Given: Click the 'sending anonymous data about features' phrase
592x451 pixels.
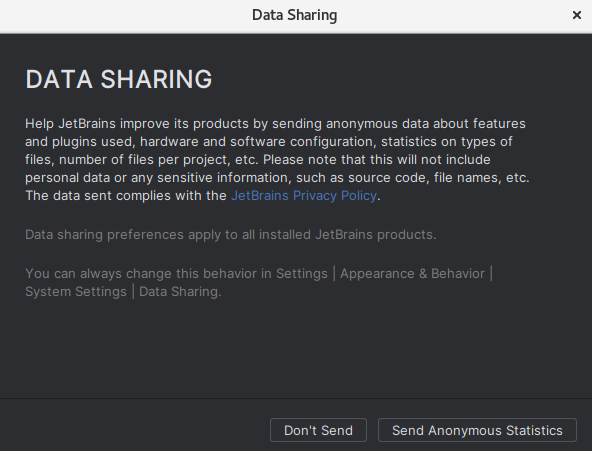Looking at the screenshot, I should 399,124.
